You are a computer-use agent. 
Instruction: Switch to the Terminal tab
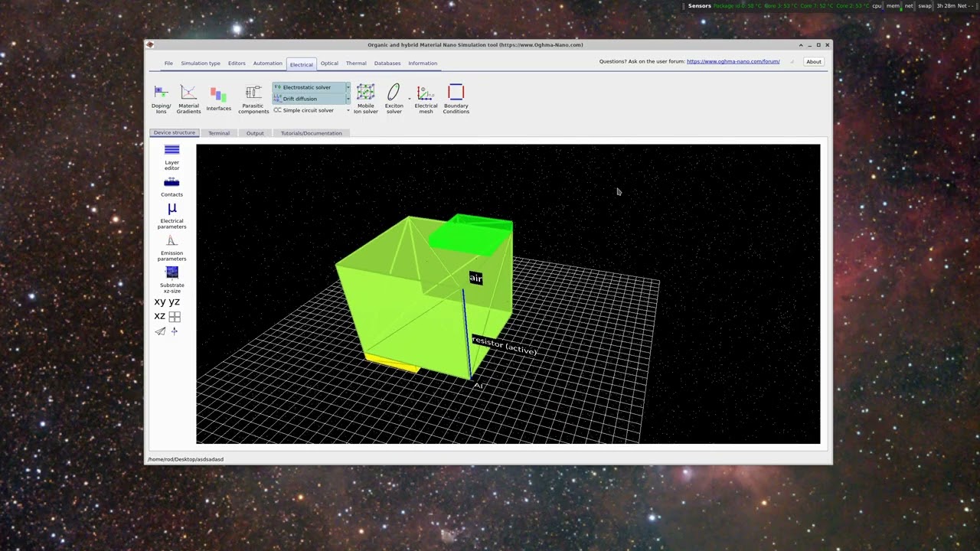219,133
